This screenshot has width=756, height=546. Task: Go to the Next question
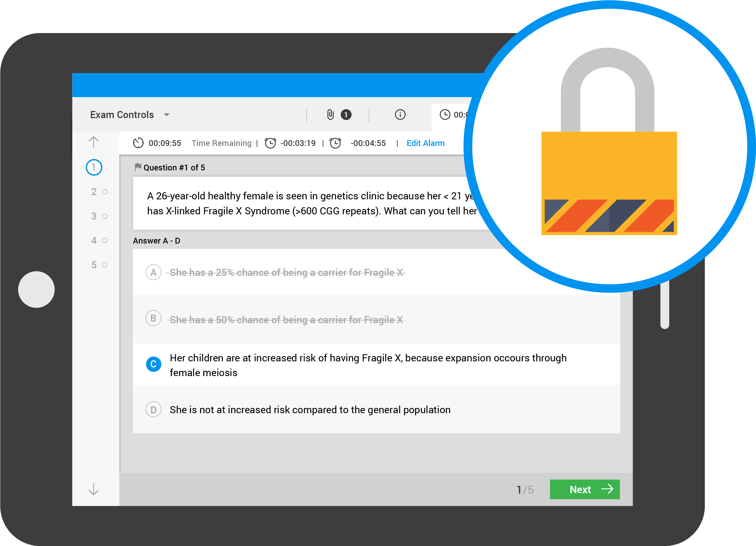(585, 489)
